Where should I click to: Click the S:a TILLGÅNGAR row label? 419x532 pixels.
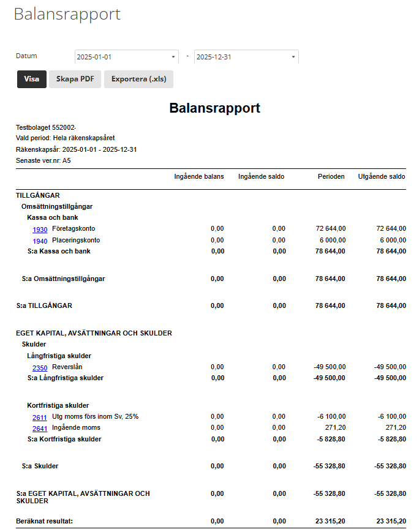pos(44,305)
